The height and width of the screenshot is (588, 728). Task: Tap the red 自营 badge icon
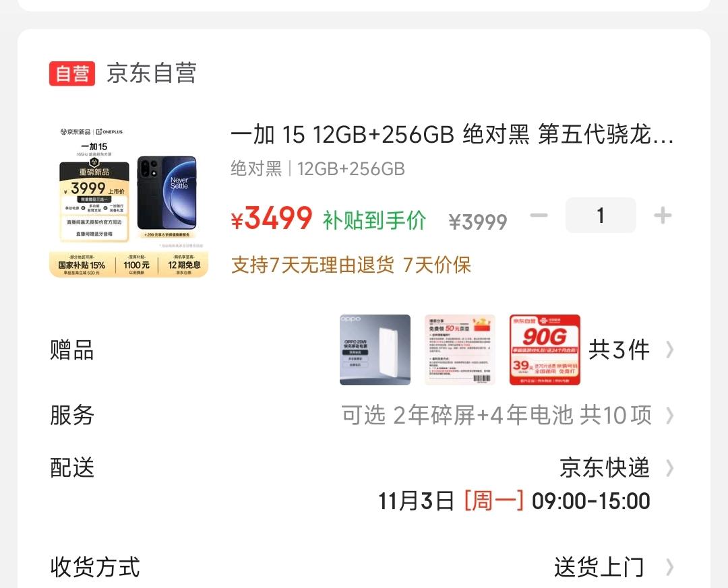pos(72,73)
